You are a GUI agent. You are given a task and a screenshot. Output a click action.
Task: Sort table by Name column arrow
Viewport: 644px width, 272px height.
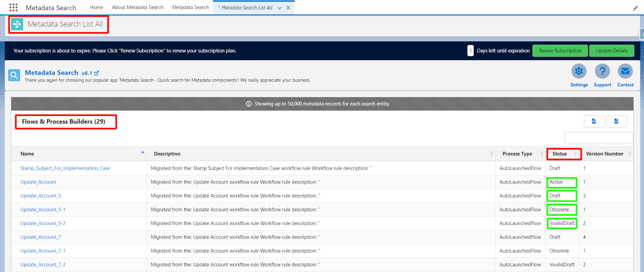142,152
